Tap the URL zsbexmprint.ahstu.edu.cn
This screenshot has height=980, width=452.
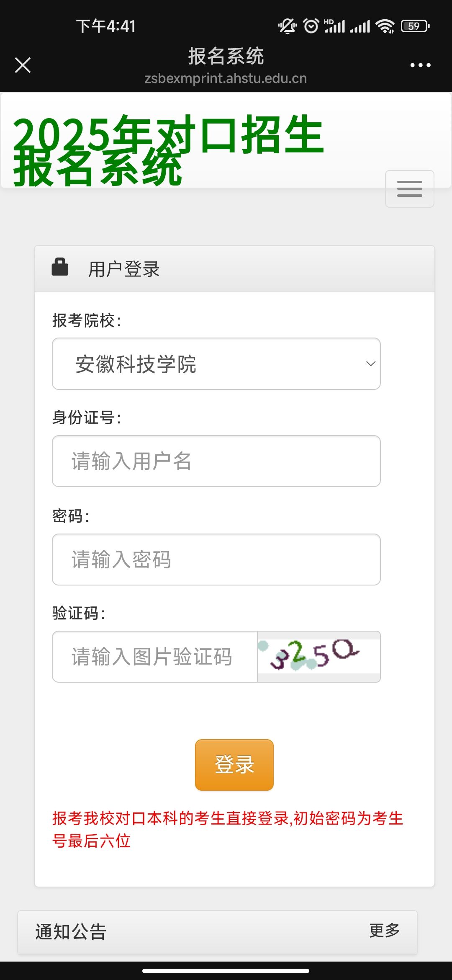point(226,78)
